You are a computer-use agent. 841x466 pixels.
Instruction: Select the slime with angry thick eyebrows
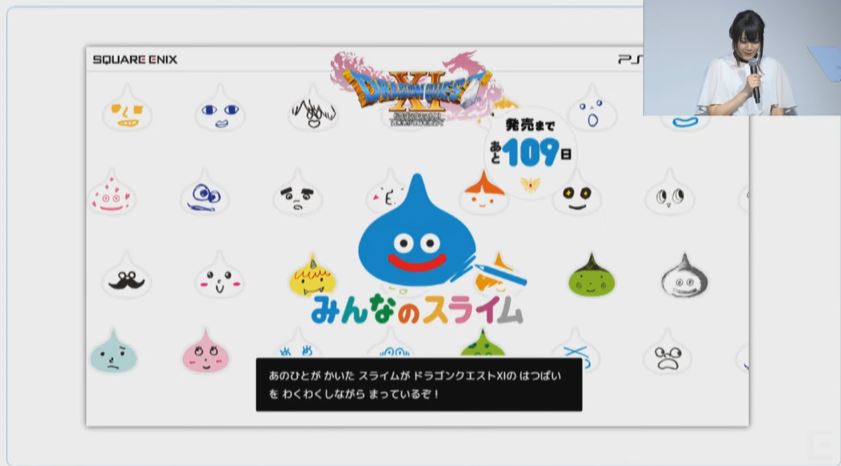(x=298, y=192)
